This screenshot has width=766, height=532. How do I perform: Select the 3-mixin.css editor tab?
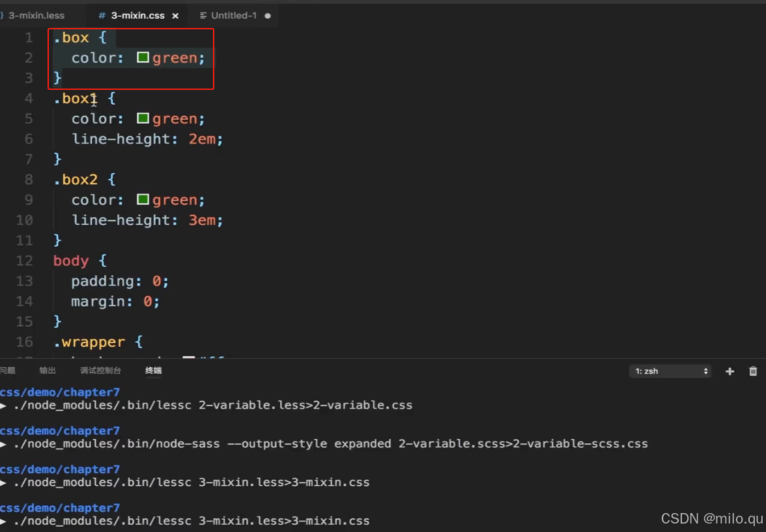137,16
